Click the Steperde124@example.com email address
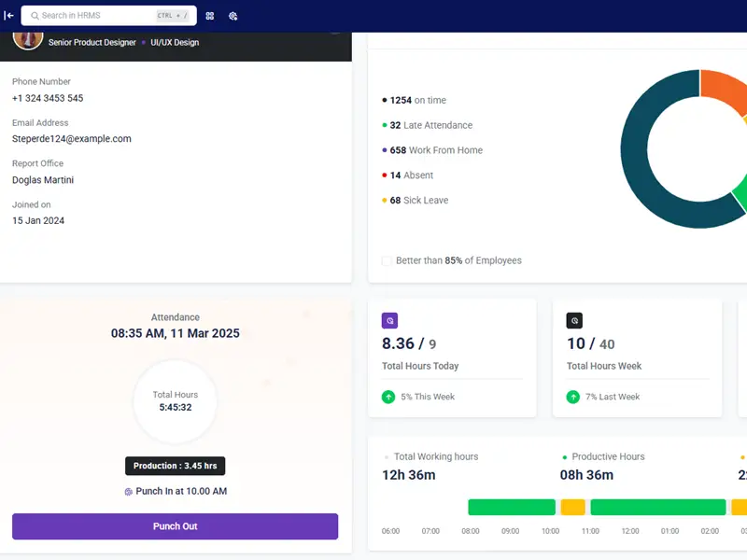Screen dimensions: 747x560 72,139
